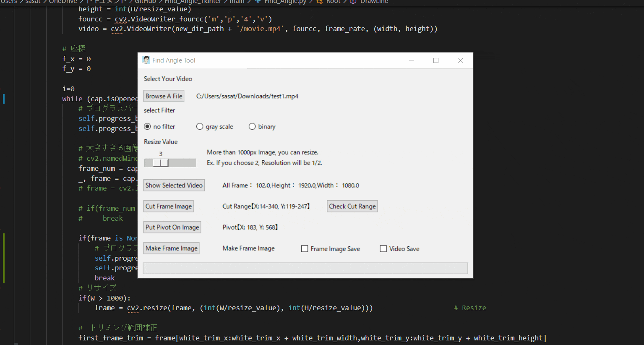Close the Find Angle Tool window

coord(461,60)
